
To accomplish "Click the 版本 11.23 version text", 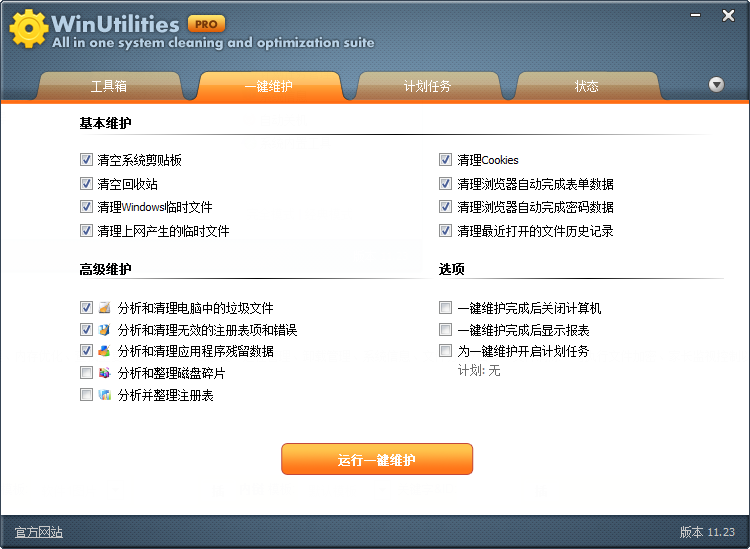I will [x=707, y=532].
